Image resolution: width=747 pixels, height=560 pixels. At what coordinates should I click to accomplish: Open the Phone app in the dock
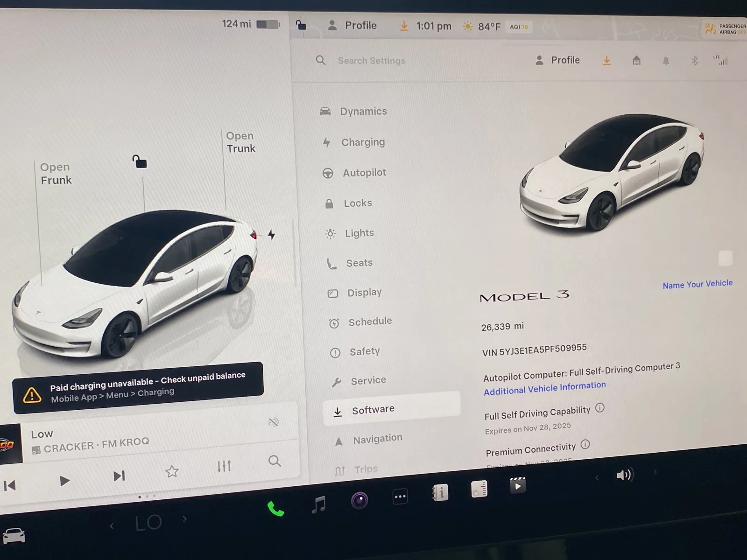[275, 508]
